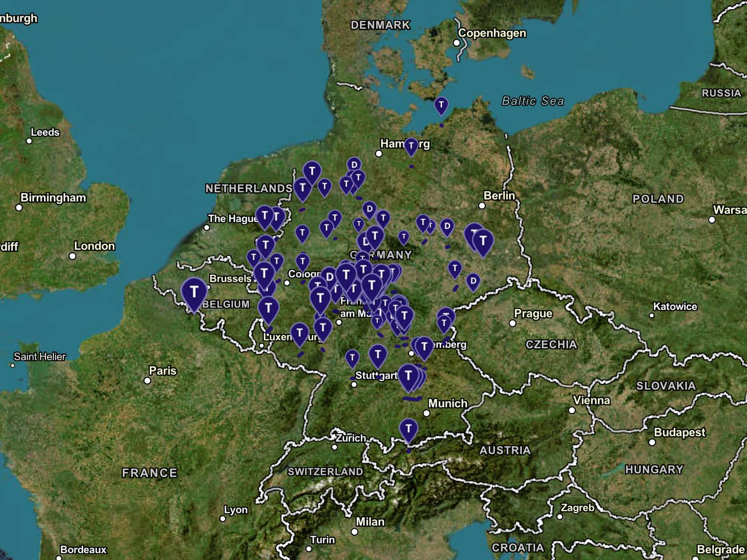The width and height of the screenshot is (747, 560).
Task: Open the T marker right of the Netherlands label
Action: tap(302, 188)
